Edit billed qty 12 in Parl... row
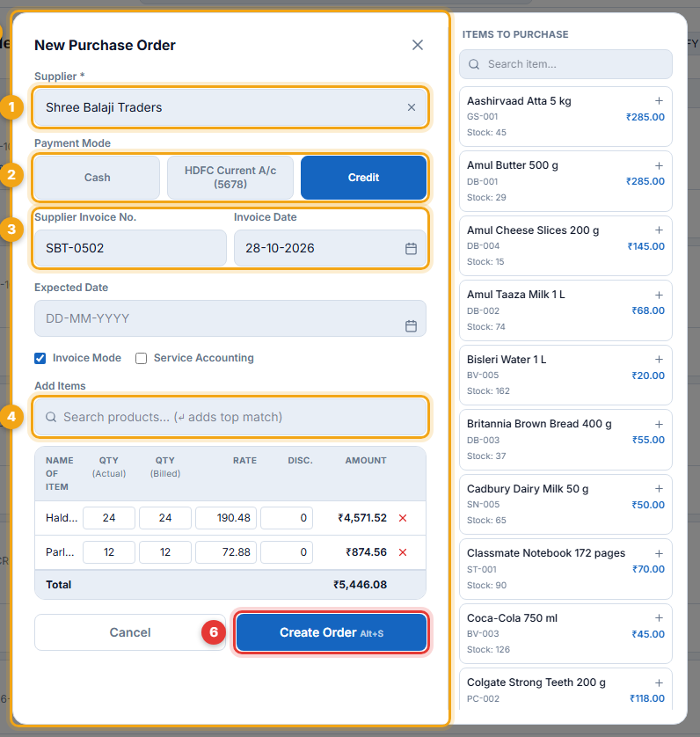 165,552
